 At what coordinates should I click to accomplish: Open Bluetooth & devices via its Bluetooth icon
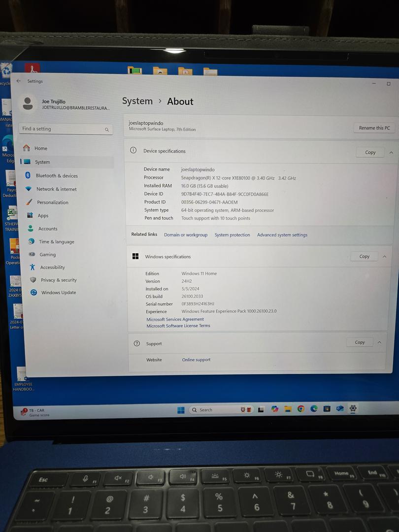coord(28,175)
